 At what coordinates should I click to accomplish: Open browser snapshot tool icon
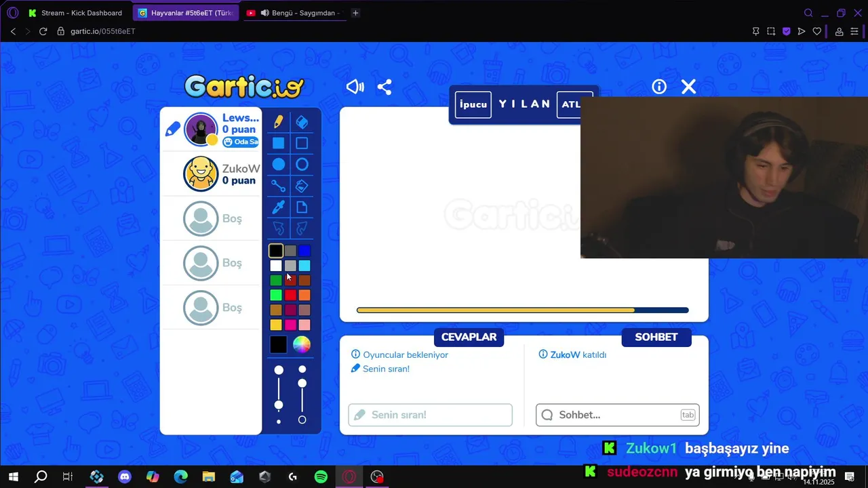coord(771,31)
